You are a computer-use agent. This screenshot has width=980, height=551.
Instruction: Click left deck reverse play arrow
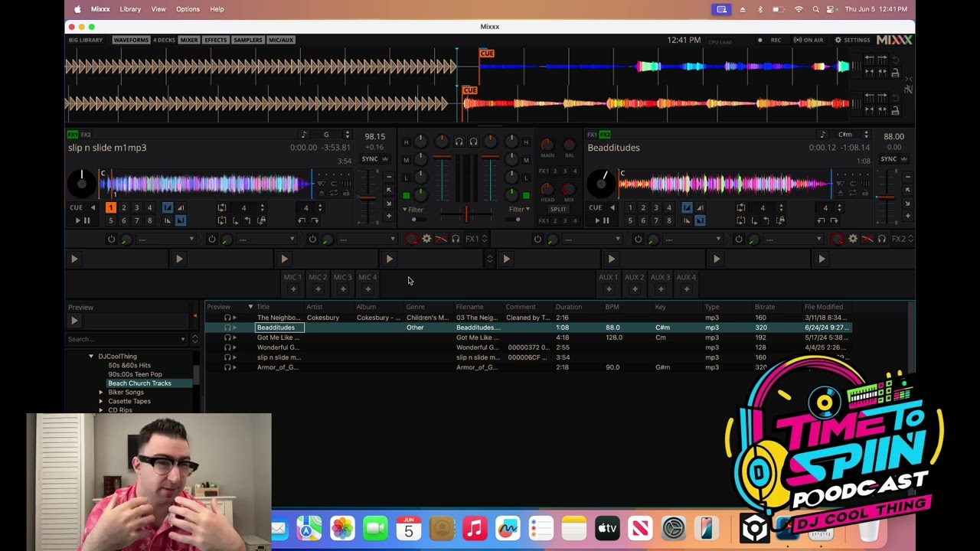tap(93, 207)
